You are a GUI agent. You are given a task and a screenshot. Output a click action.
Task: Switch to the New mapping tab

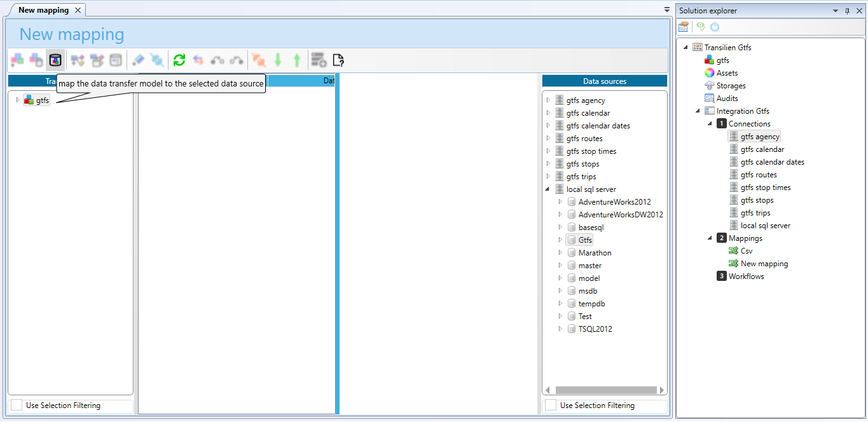(43, 10)
